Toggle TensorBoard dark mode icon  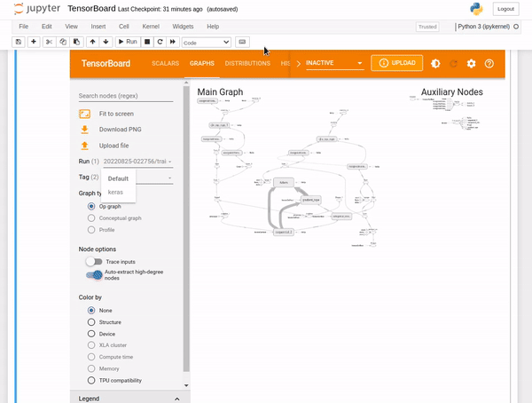coord(435,64)
